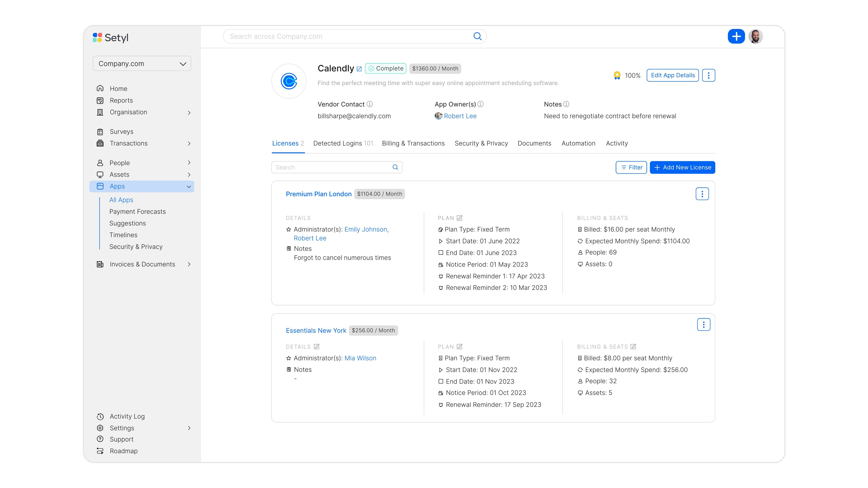Image resolution: width=868 pixels, height=488 pixels.
Task: Open the Company.com workspace dropdown
Action: [x=142, y=64]
